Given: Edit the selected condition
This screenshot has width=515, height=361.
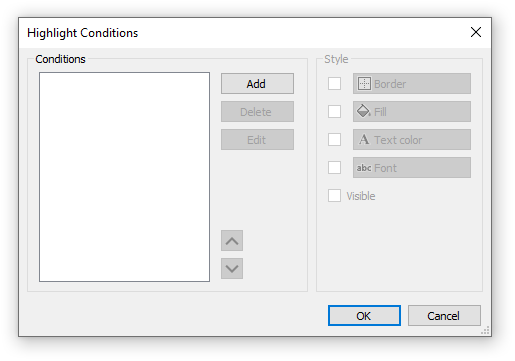Looking at the screenshot, I should tap(257, 140).
